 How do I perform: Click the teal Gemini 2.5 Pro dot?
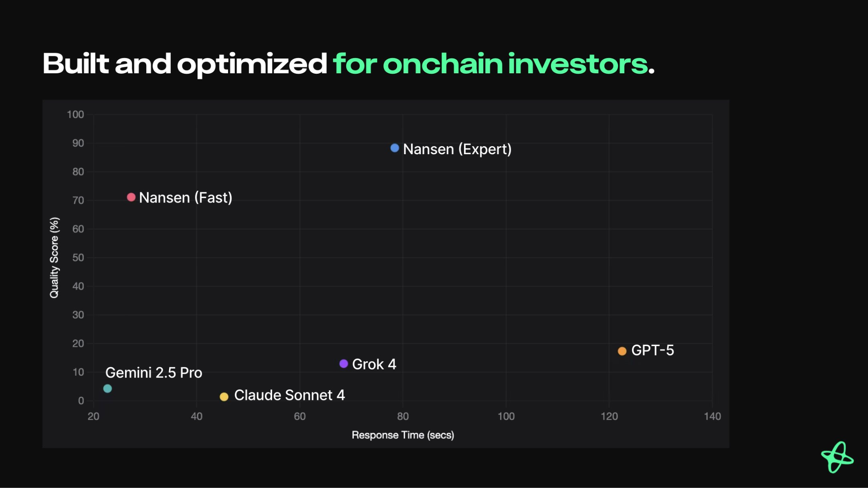[108, 389]
